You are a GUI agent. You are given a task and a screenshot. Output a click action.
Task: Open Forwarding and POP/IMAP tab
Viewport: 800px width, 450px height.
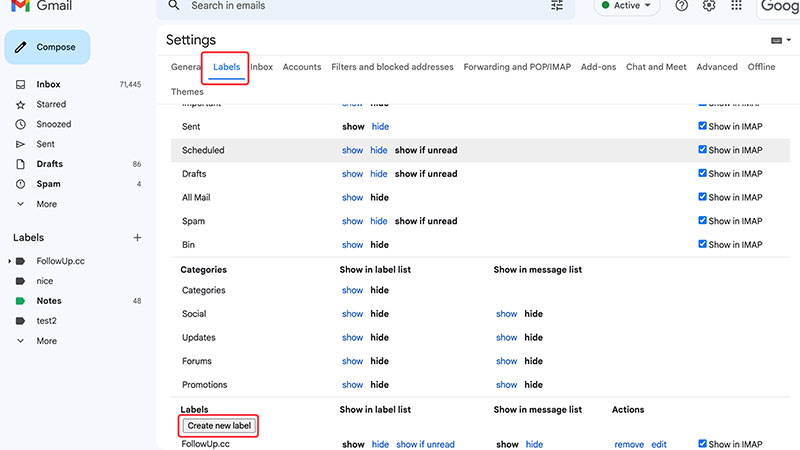tap(517, 67)
